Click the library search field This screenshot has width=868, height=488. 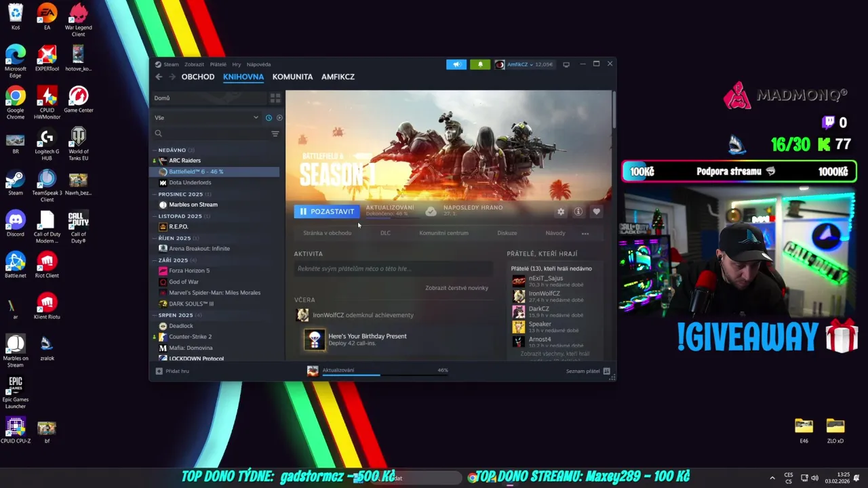210,134
